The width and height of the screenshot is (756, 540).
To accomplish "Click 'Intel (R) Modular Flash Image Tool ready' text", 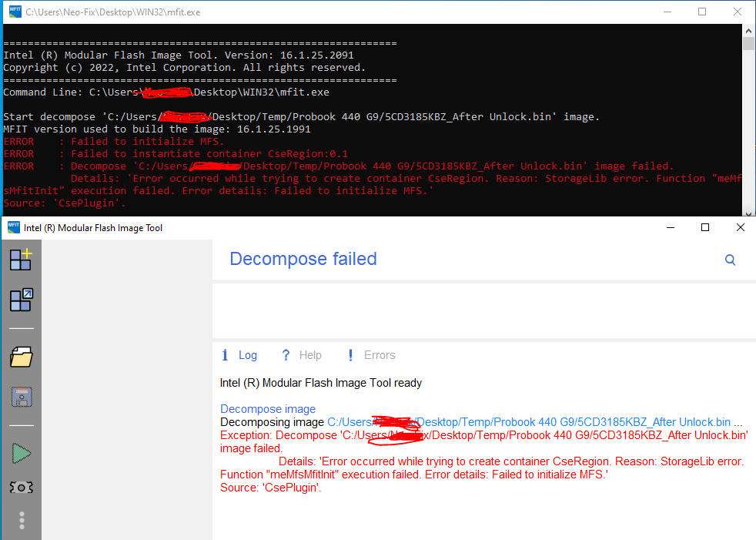I will pyautogui.click(x=320, y=383).
